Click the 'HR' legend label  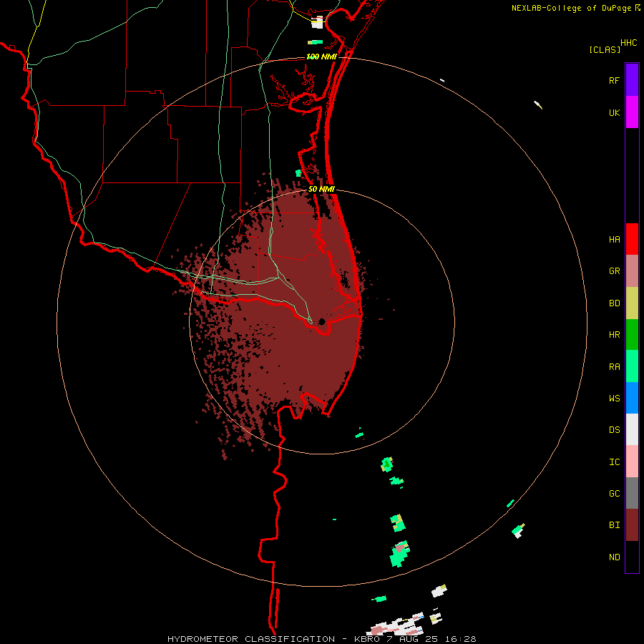(x=614, y=335)
